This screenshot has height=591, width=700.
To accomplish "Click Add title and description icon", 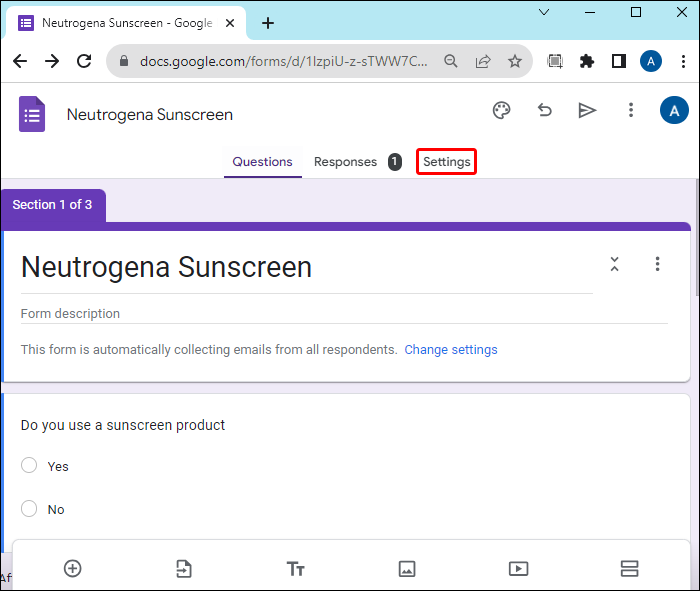I will point(295,569).
